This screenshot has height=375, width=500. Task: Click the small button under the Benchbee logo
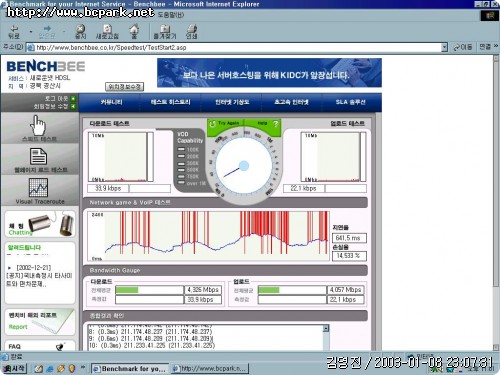coord(125,87)
